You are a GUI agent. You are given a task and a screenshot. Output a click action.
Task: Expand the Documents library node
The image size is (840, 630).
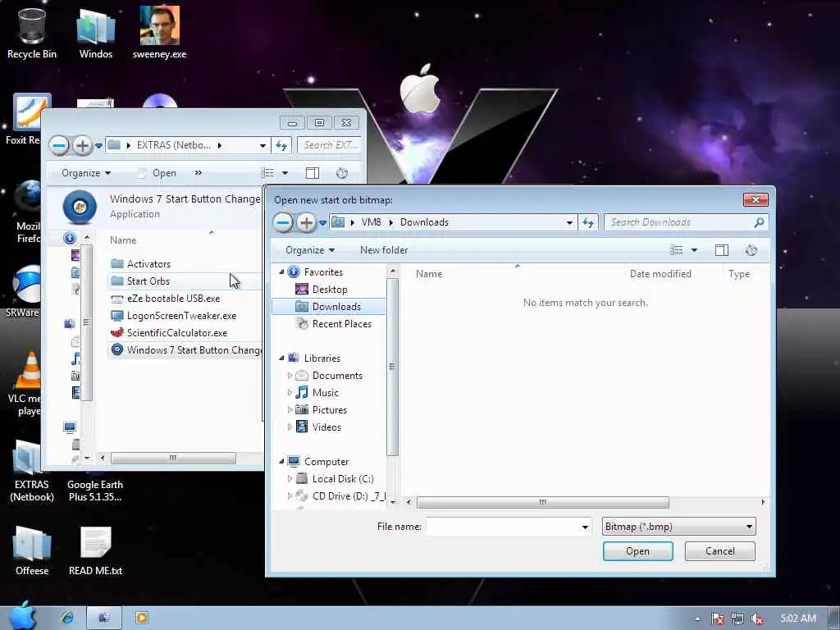(x=290, y=376)
